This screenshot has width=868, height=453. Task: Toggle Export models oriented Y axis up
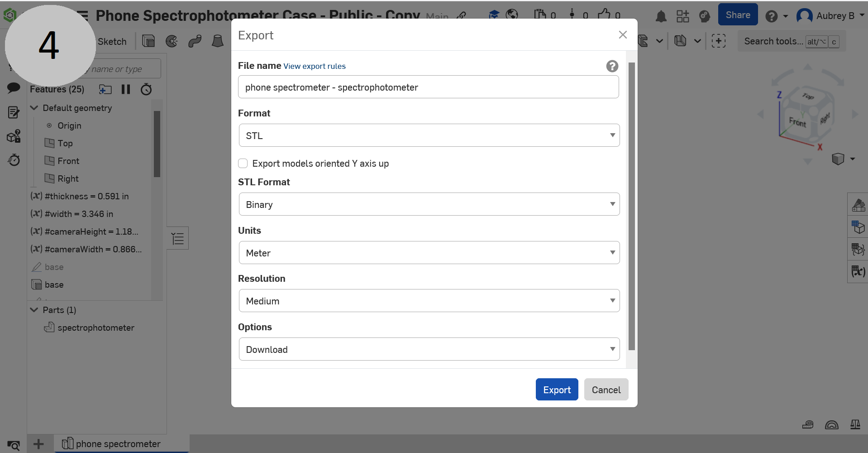coord(243,163)
